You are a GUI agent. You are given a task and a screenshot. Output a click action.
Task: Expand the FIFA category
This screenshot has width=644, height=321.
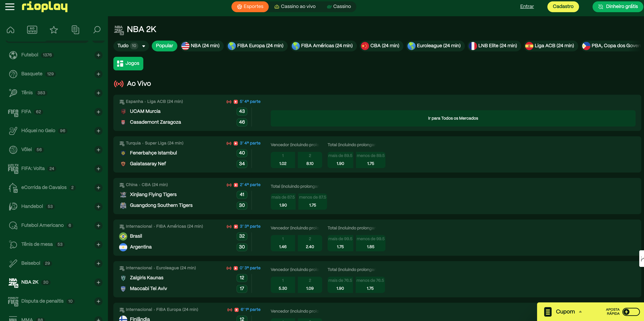(98, 112)
